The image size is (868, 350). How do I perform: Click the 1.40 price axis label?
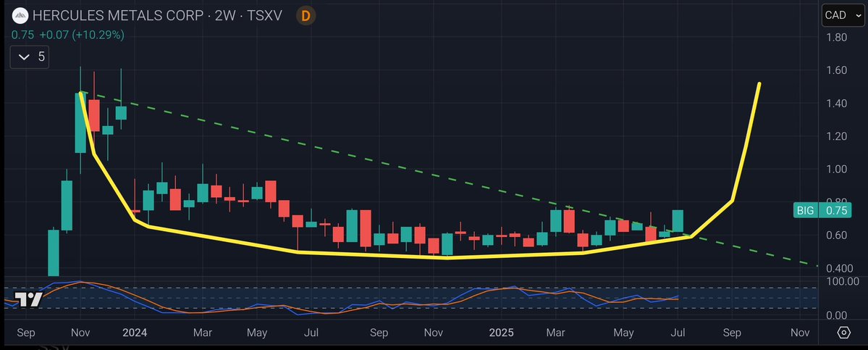(x=836, y=104)
